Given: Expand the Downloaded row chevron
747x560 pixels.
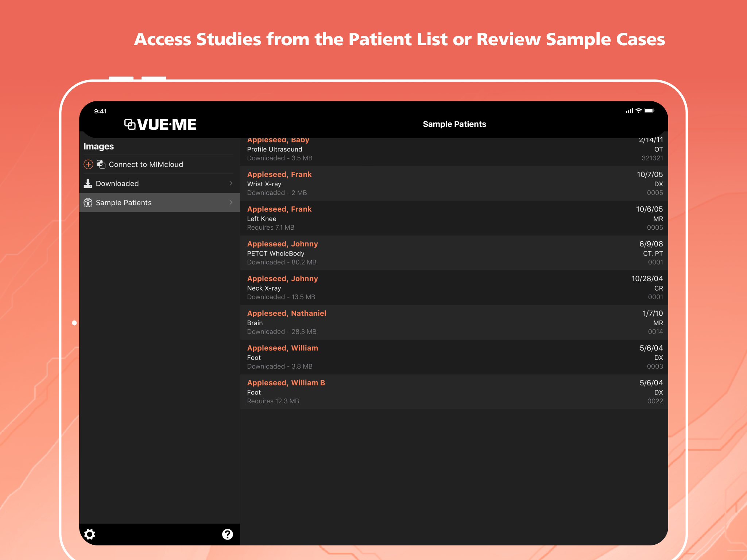Looking at the screenshot, I should (x=231, y=183).
